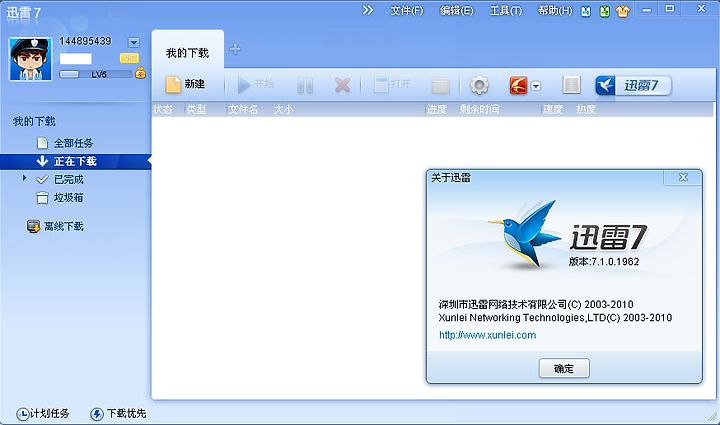720x425 pixels.
Task: Open the 工具(T) menu
Action: click(506, 11)
